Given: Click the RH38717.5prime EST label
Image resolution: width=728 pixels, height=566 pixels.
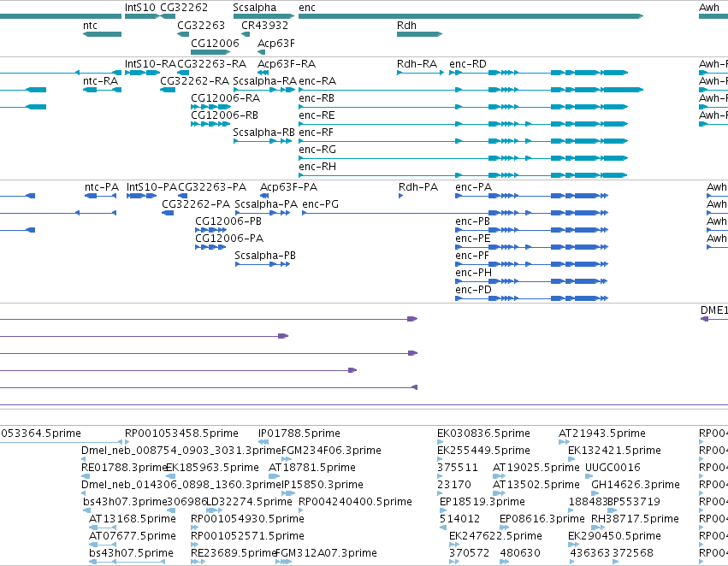Looking at the screenshot, I should pyautogui.click(x=635, y=519).
